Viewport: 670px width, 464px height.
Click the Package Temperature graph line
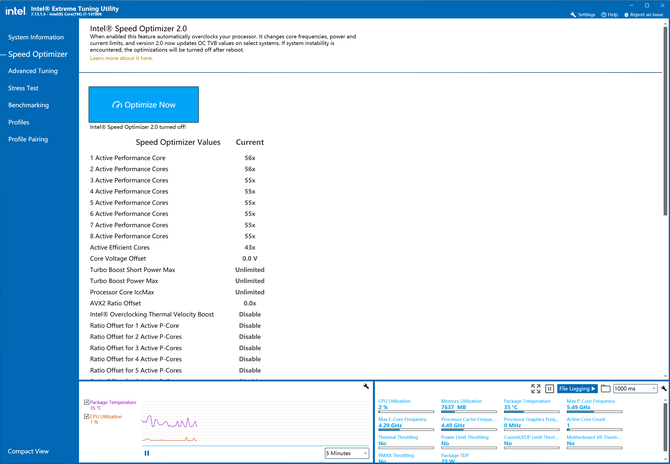(169, 422)
